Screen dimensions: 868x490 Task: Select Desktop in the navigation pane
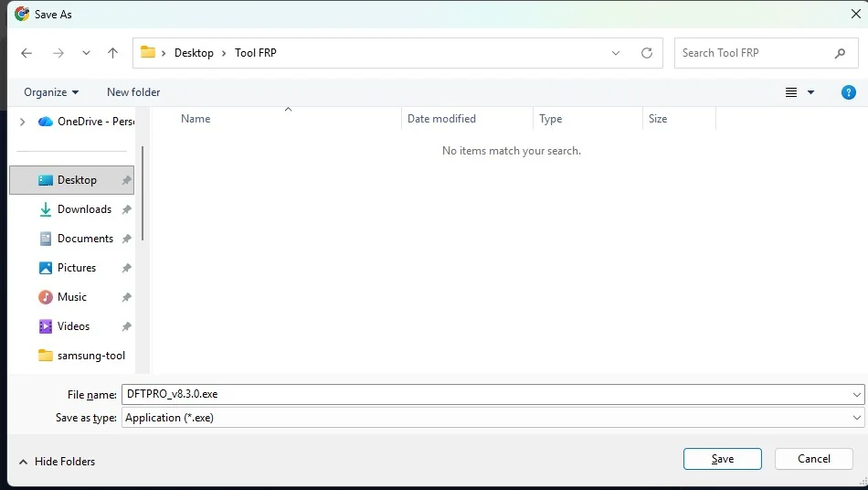coord(72,180)
